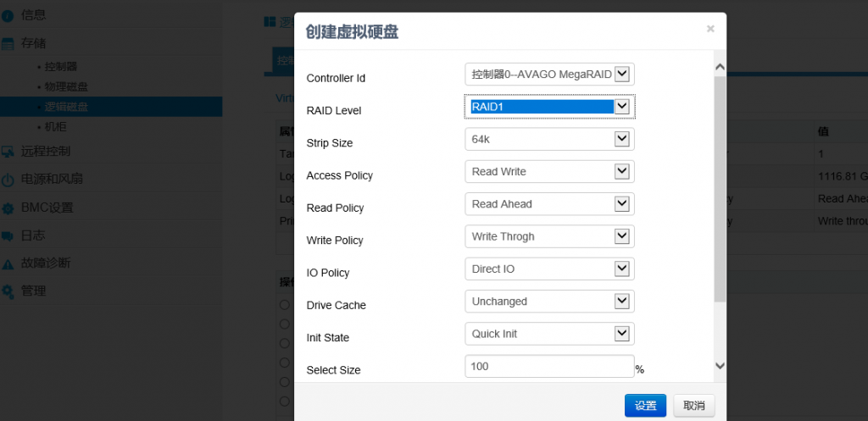
Task: Open the Controller Id dropdown
Action: click(549, 75)
